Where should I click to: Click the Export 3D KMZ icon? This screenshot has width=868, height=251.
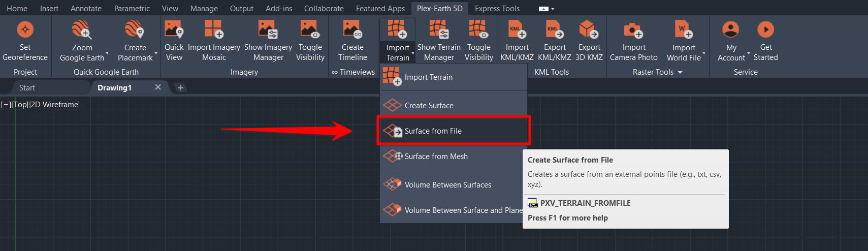(589, 29)
